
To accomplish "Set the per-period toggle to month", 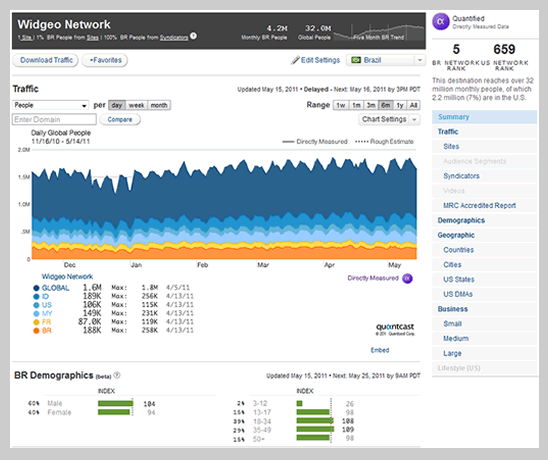I will pos(159,105).
